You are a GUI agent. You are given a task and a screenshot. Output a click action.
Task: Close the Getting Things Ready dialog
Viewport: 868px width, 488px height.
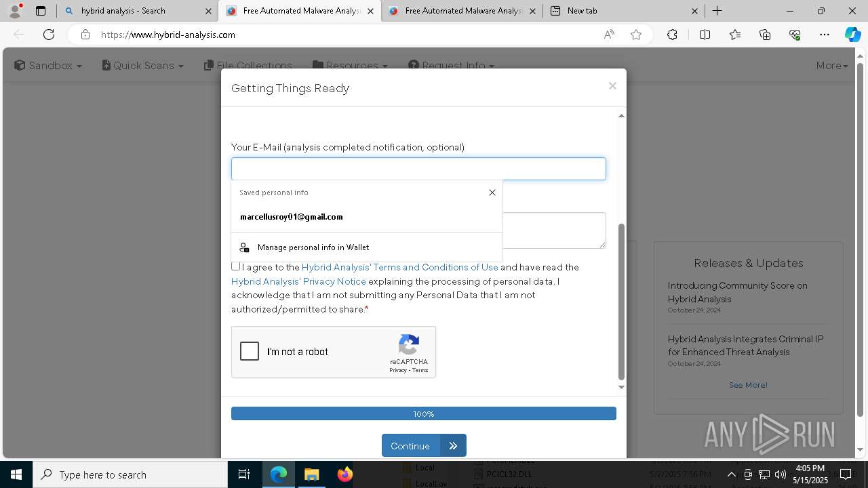point(612,85)
